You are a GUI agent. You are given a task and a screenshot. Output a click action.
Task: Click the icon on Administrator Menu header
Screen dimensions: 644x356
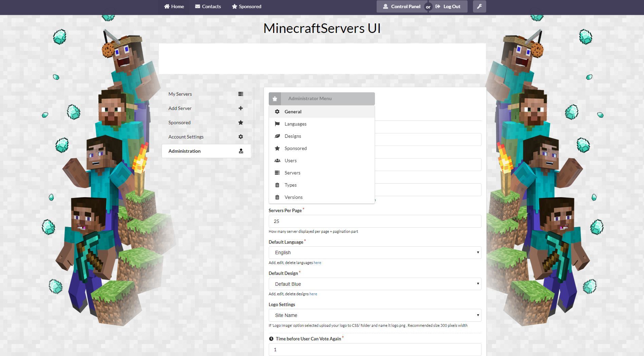pyautogui.click(x=275, y=99)
